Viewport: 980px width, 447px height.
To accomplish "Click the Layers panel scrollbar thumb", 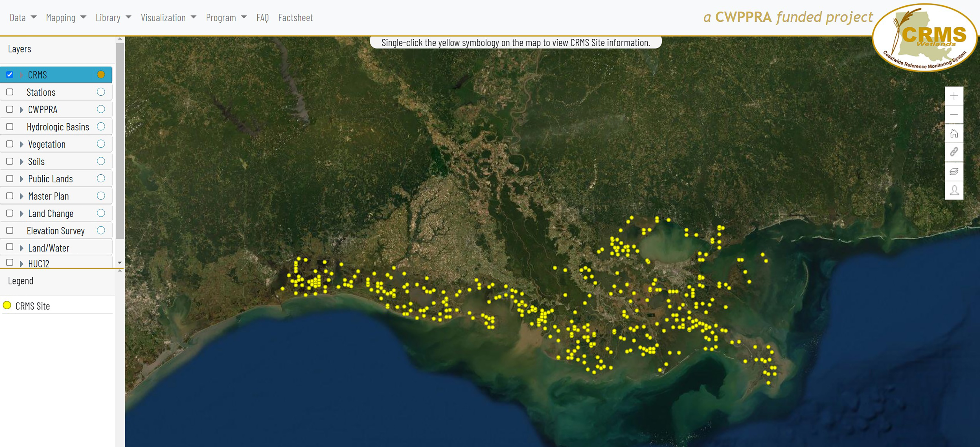I will tap(119, 141).
